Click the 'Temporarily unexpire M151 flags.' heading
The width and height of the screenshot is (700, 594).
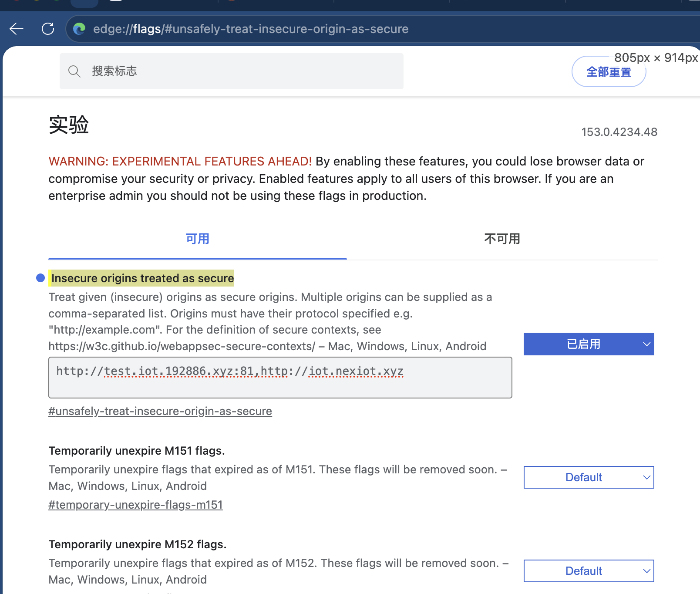click(x=137, y=451)
